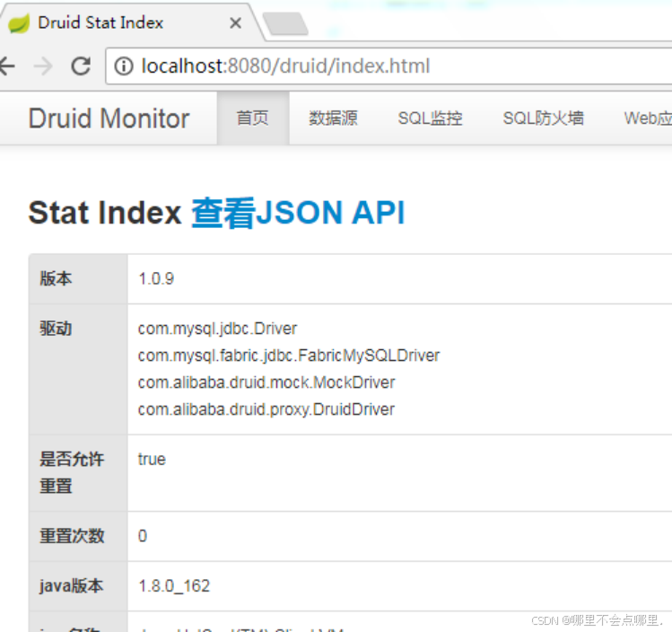Click the version value 1.0.9
The image size is (672, 632).
(x=156, y=278)
